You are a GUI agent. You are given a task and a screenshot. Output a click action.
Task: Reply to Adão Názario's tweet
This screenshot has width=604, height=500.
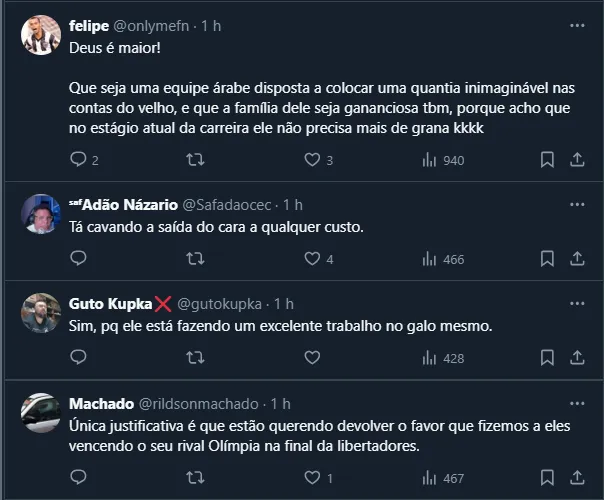pos(80,259)
